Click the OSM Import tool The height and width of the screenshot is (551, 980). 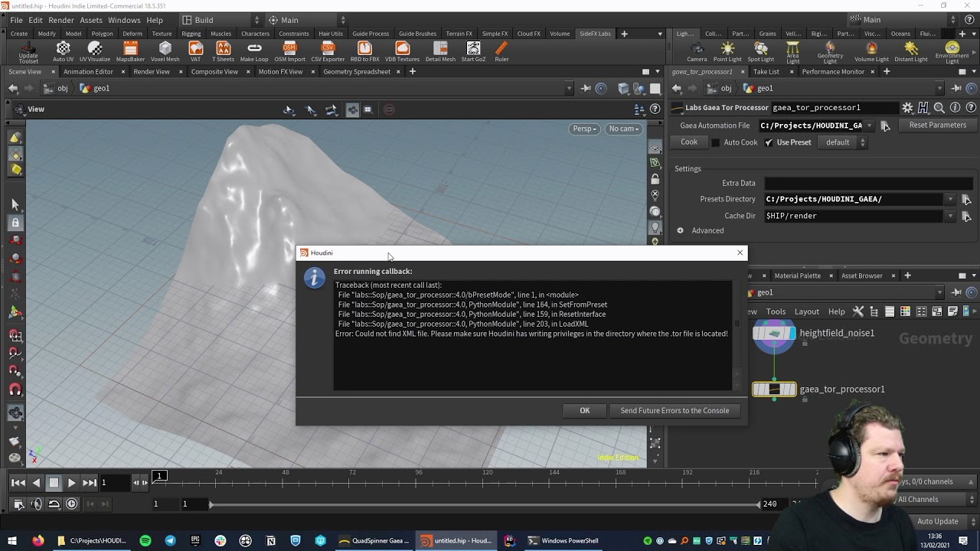point(289,52)
